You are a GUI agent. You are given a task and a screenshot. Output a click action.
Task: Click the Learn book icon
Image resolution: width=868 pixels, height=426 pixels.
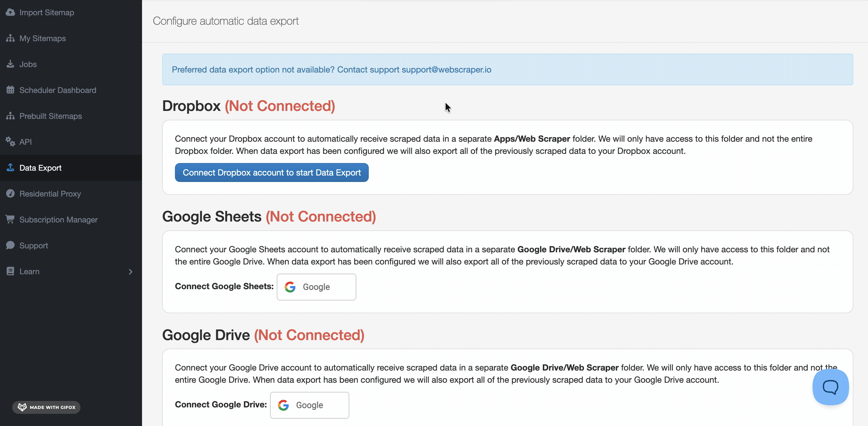[x=10, y=271]
